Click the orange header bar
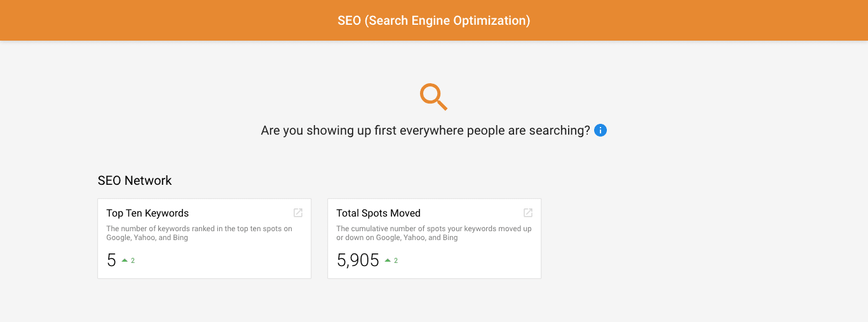The height and width of the screenshot is (322, 868). point(434,20)
